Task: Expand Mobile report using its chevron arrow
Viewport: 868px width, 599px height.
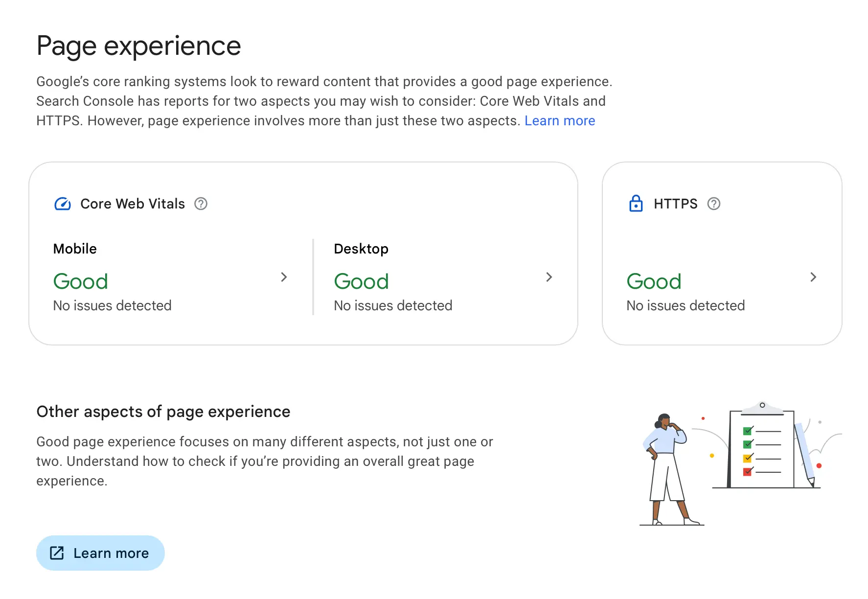Action: coord(284,277)
